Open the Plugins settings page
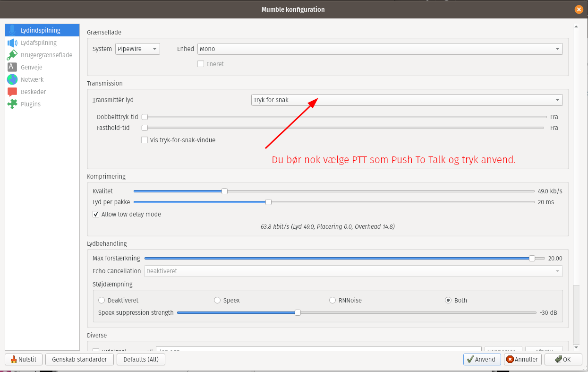The image size is (588, 372). [42, 104]
